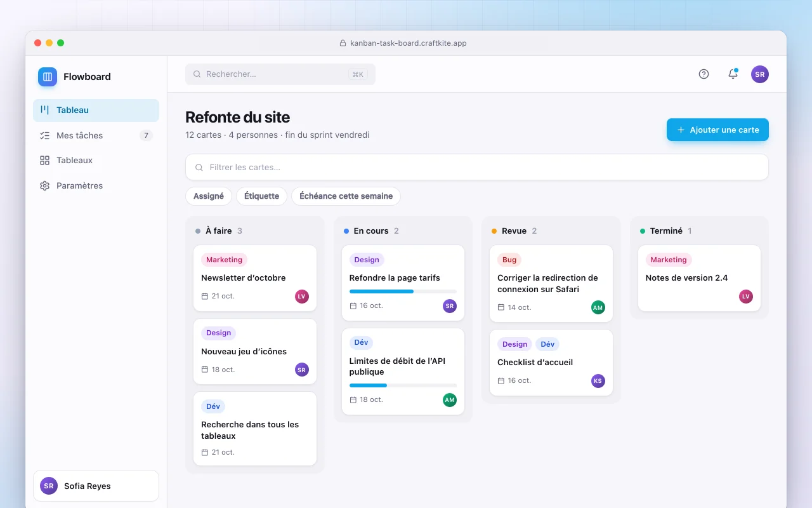Click calendar icon on Checklist d'accueil card
The image size is (812, 508).
click(x=501, y=381)
